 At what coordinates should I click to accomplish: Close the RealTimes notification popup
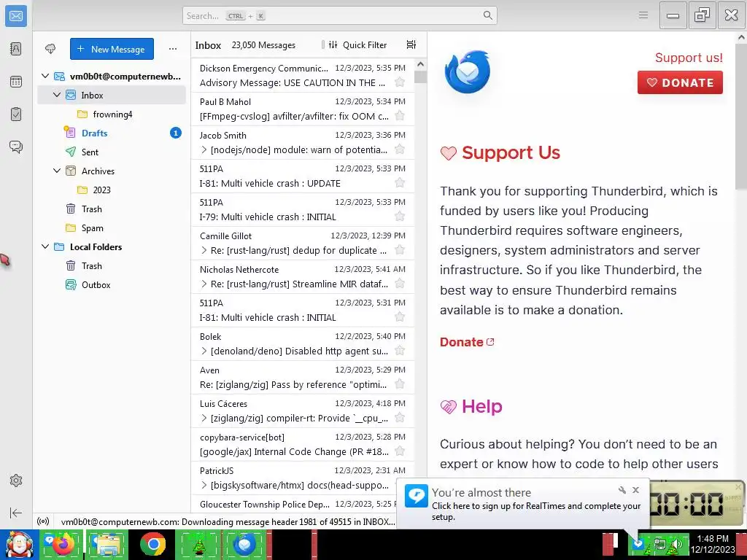point(635,489)
